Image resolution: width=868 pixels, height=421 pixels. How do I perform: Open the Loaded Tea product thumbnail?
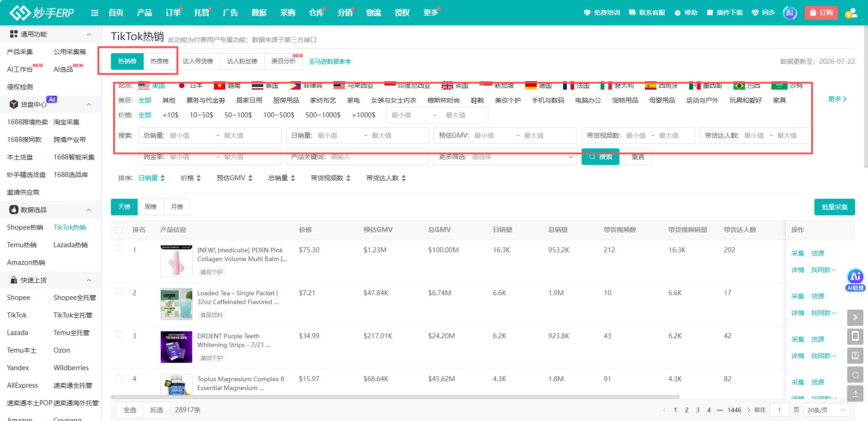pyautogui.click(x=176, y=304)
